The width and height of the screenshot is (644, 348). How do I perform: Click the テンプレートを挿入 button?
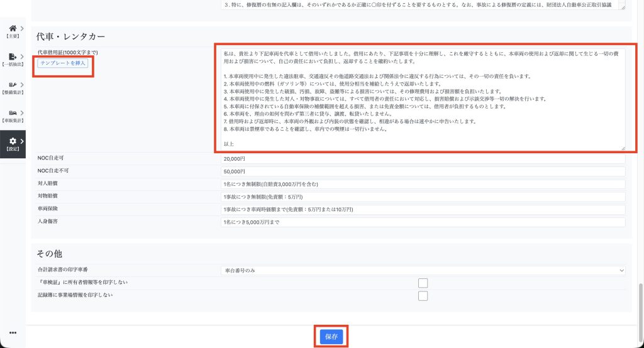click(64, 63)
